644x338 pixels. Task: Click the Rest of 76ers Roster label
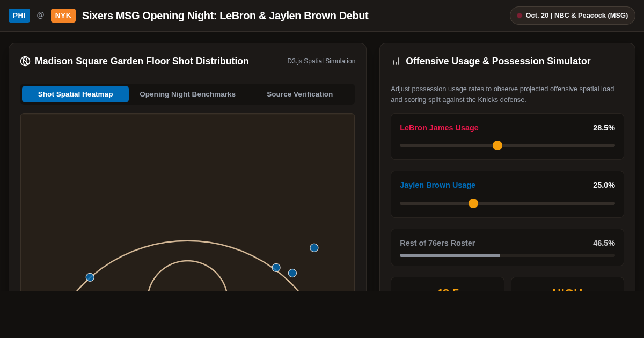[x=437, y=243]
